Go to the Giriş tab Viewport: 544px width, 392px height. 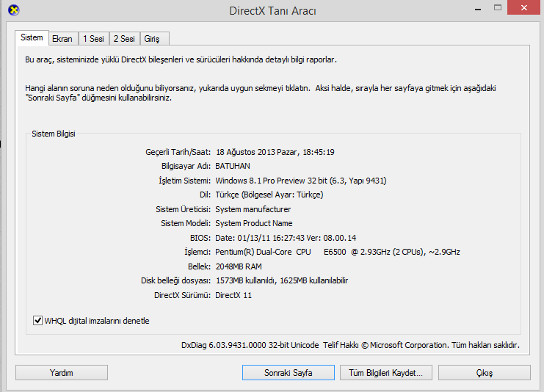[154, 39]
